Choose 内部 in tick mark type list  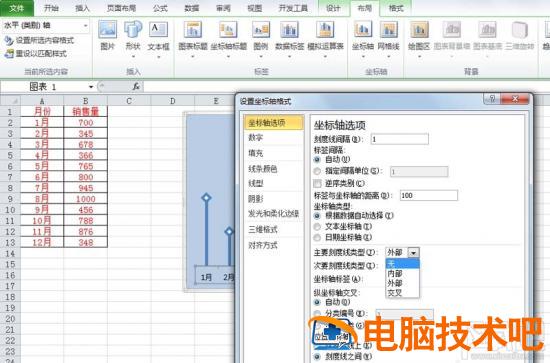[402, 273]
